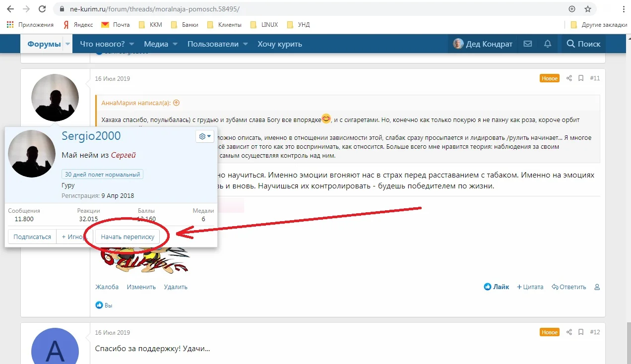Click the blue like reaction icon near Вы
This screenshot has width=631, height=364.
[99, 305]
